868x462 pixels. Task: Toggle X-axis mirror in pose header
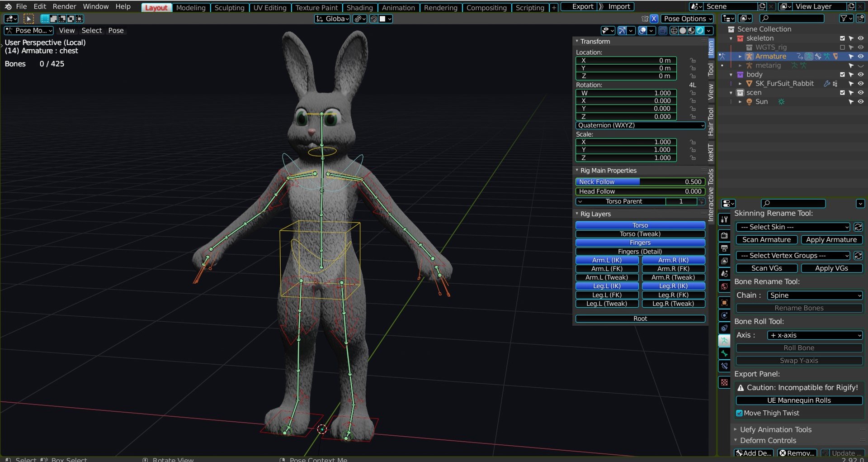pyautogui.click(x=654, y=19)
